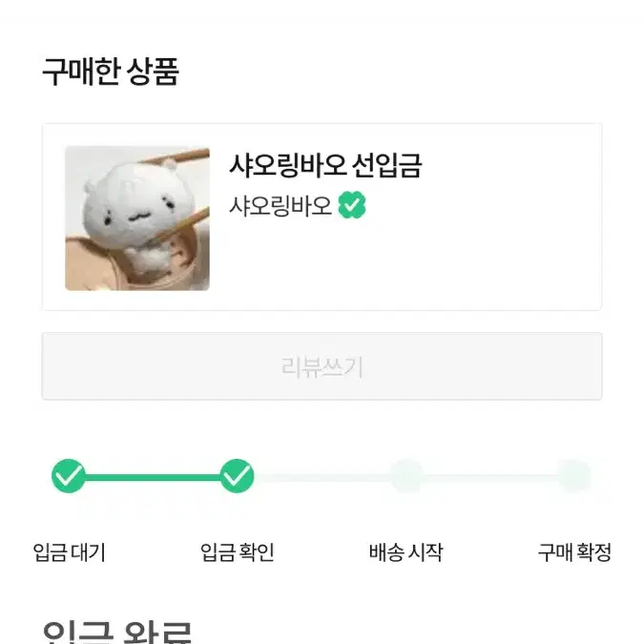Tap the 입금 완료 heading at the bottom
This screenshot has height=644, width=644.
click(117, 633)
